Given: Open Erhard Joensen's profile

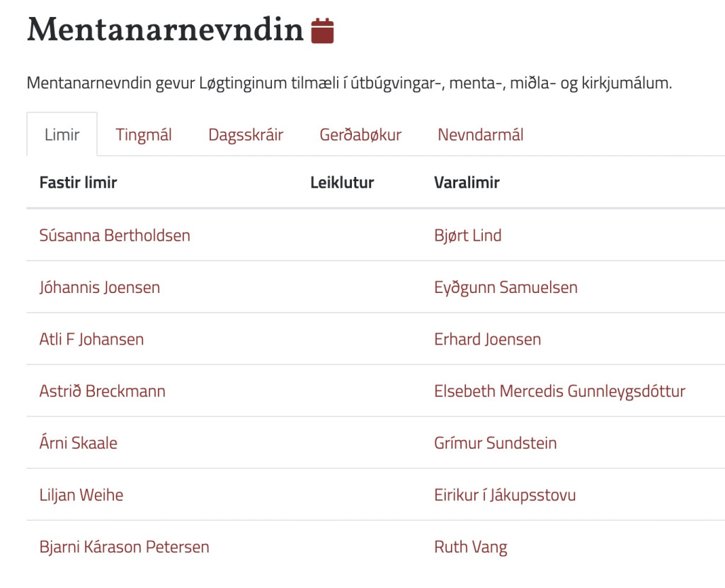Looking at the screenshot, I should [487, 340].
